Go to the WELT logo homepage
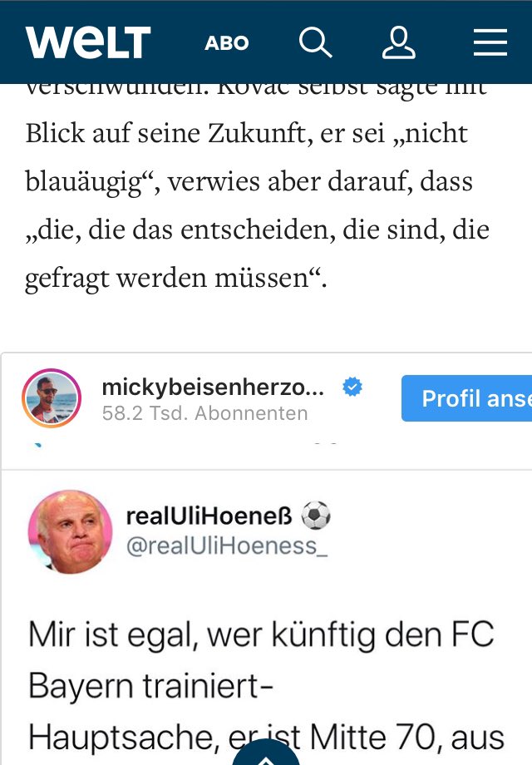The height and width of the screenshot is (765, 532). 88,42
